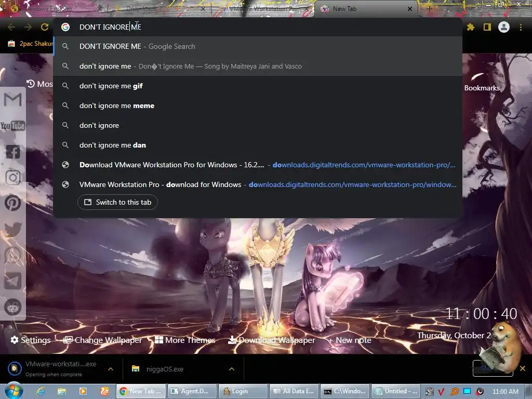532x399 pixels.
Task: Switch to C:\Windo... command prompt in taskbar
Action: [x=345, y=391]
